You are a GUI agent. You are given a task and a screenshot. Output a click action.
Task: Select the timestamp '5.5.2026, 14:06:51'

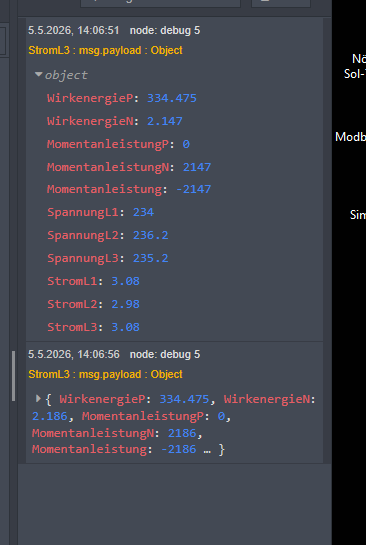tap(74, 31)
